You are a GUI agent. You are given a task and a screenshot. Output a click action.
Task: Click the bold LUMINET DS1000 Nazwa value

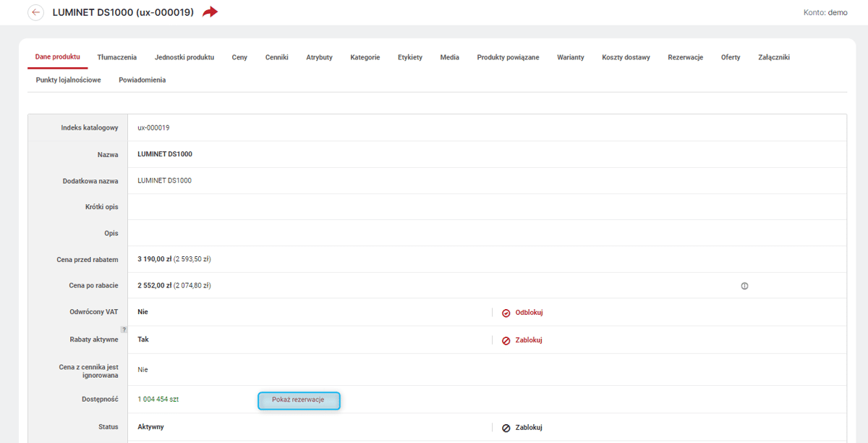click(165, 154)
